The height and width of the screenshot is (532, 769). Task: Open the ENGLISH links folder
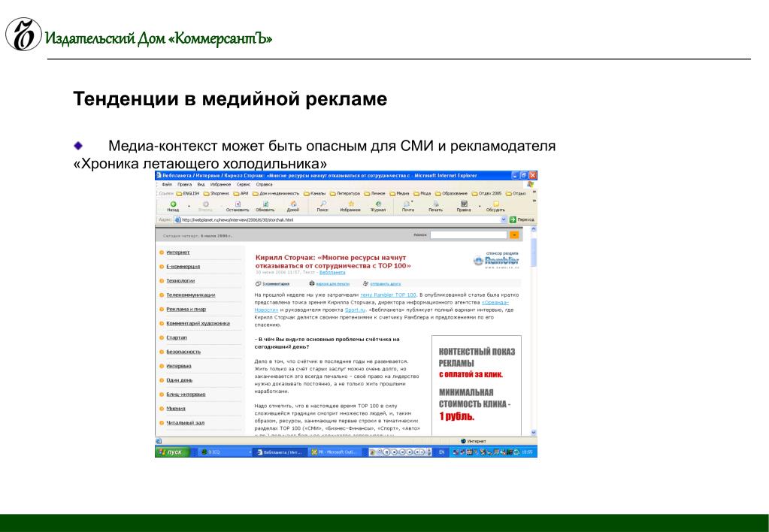[x=188, y=194]
